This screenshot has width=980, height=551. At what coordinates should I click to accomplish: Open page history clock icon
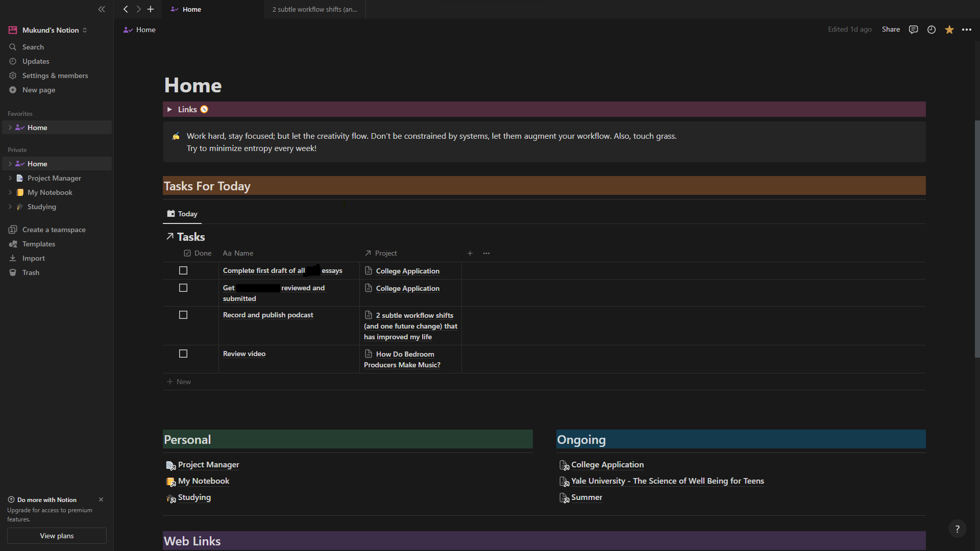coord(931,30)
